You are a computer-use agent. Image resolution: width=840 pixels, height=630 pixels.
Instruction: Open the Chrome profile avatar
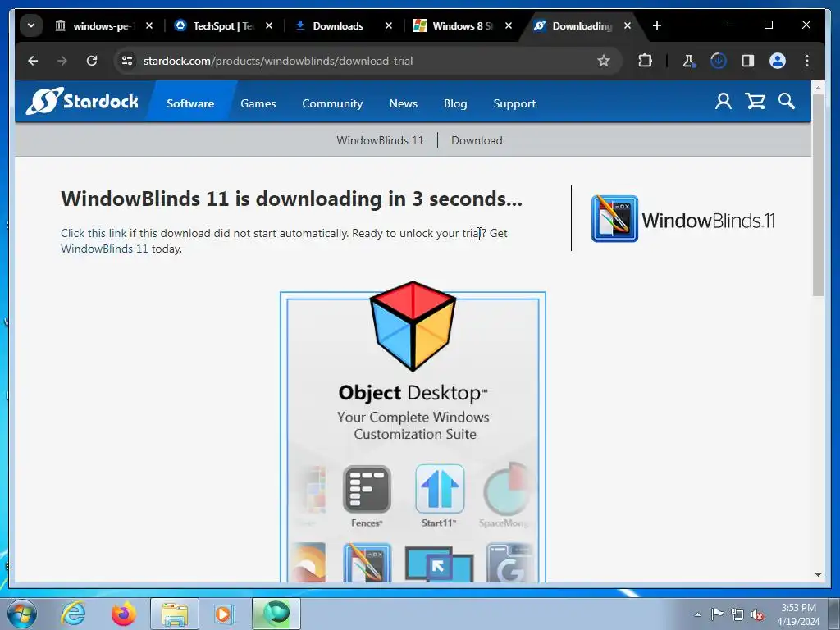click(x=778, y=61)
